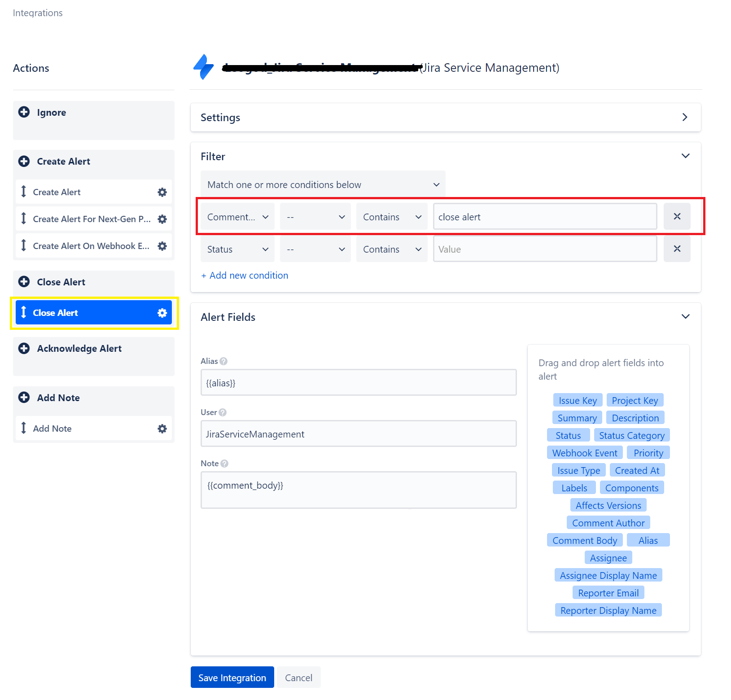This screenshot has height=700, width=731.
Task: Click the Reporter Email field tag
Action: pyautogui.click(x=608, y=593)
